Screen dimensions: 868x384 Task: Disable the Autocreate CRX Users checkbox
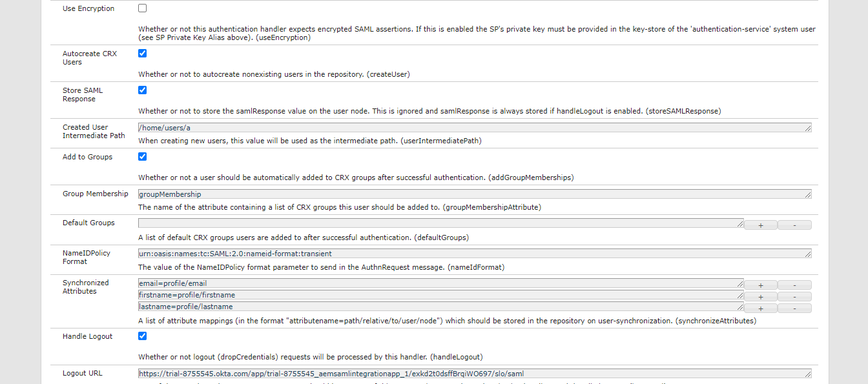click(x=142, y=53)
